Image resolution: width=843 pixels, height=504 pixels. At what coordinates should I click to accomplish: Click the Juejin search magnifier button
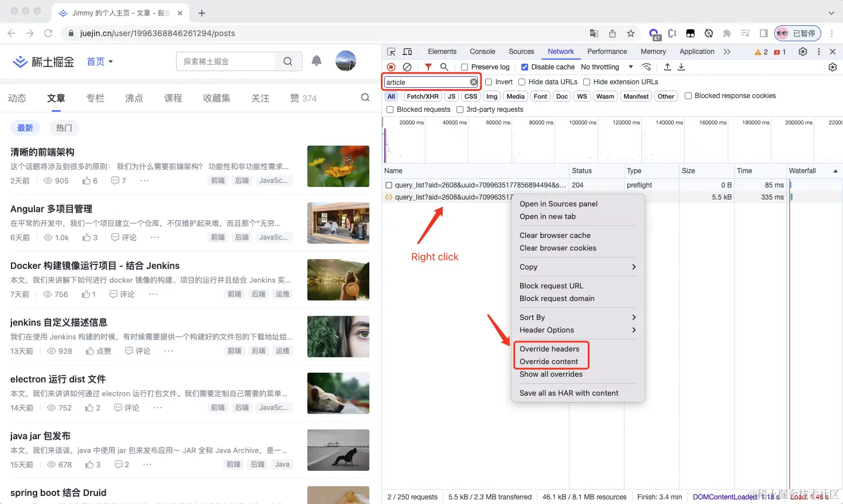tap(288, 61)
